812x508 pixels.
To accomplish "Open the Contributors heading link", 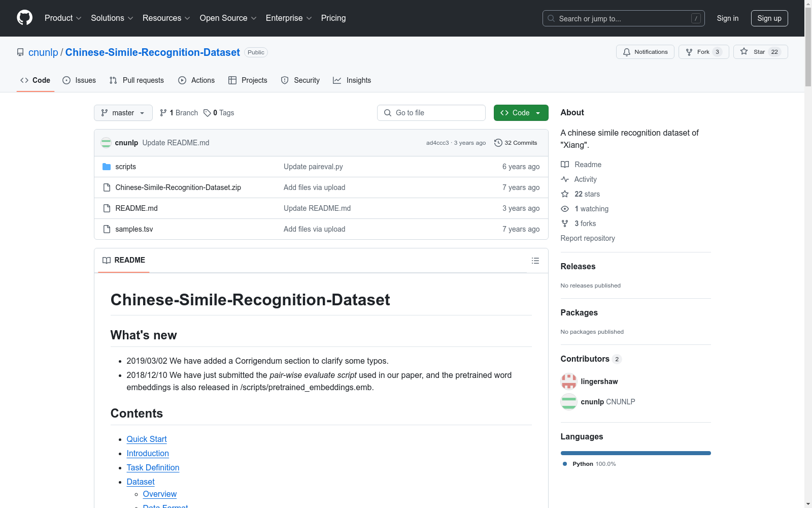I will coord(591,359).
